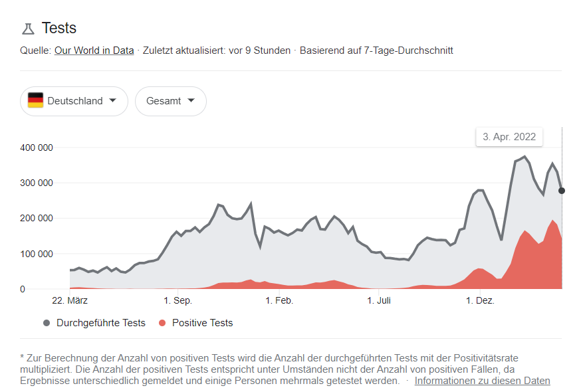Screen dimensions: 585x392
Task: Click the 22. März axis label
Action: [70, 301]
